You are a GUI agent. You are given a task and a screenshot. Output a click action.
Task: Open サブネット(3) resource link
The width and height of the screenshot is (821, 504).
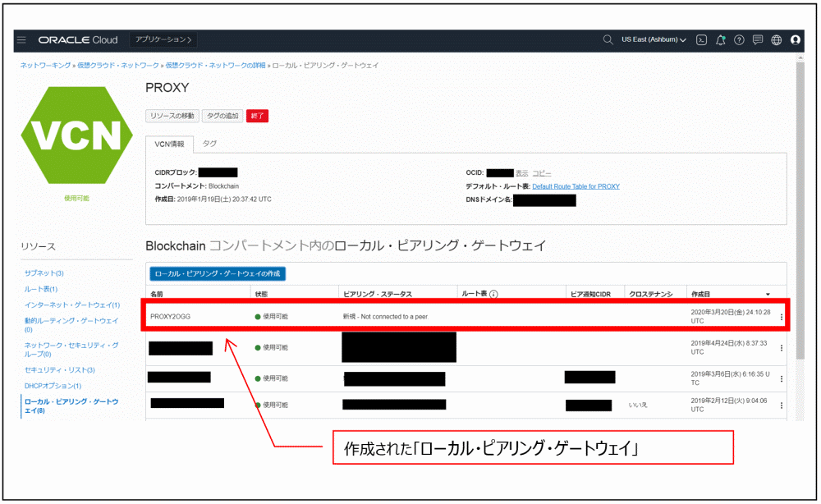[44, 273]
